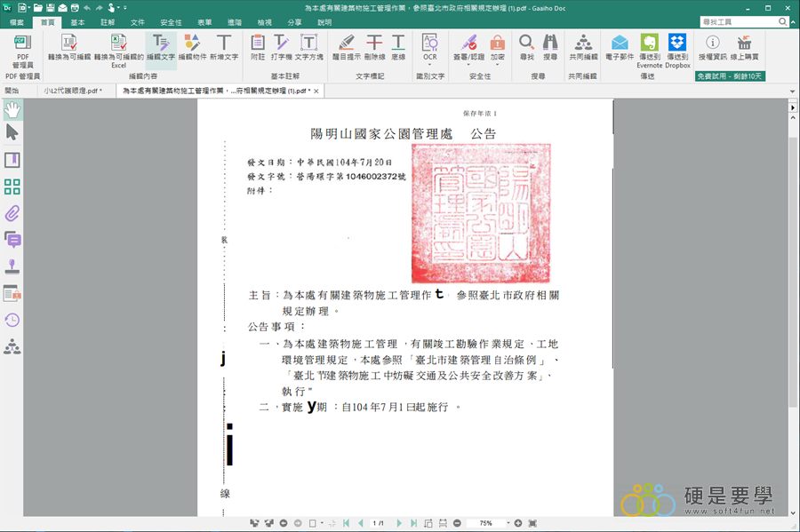Open the 註解 ribbon tab
The height and width of the screenshot is (532, 800).
pyautogui.click(x=108, y=21)
